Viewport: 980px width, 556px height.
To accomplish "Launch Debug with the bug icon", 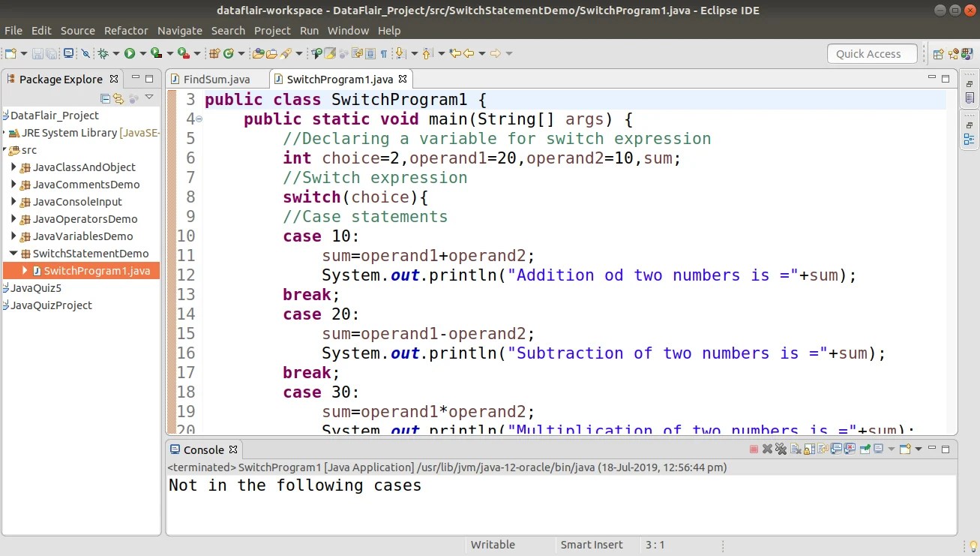I will point(103,53).
